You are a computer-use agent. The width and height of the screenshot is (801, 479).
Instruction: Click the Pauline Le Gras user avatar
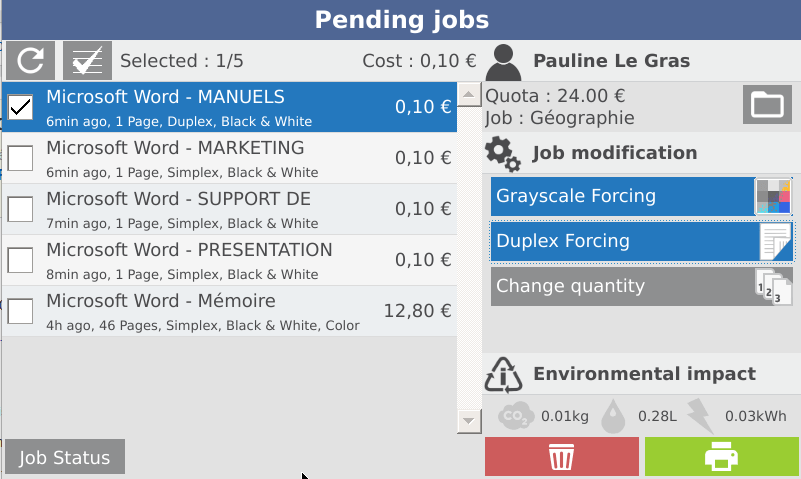(503, 62)
